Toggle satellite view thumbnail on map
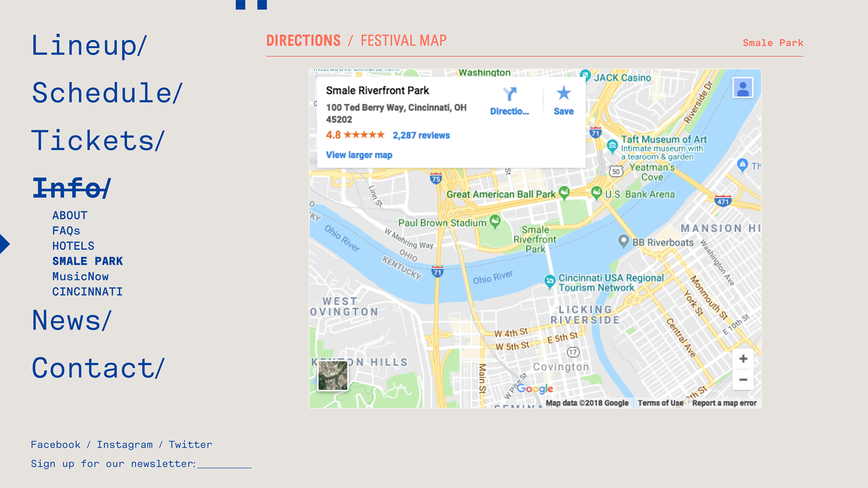 333,375
